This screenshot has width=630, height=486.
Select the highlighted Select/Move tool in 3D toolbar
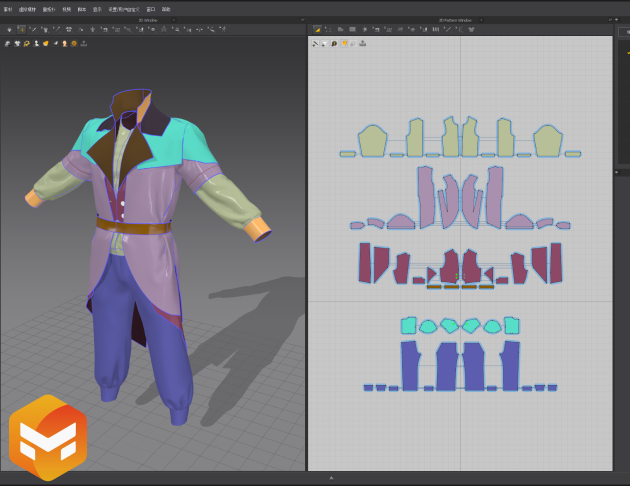(x=20, y=30)
